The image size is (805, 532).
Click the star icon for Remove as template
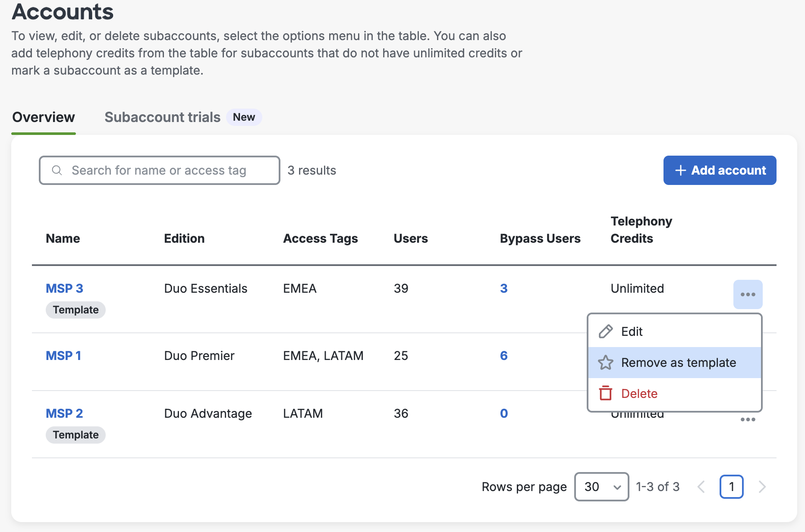coord(606,363)
